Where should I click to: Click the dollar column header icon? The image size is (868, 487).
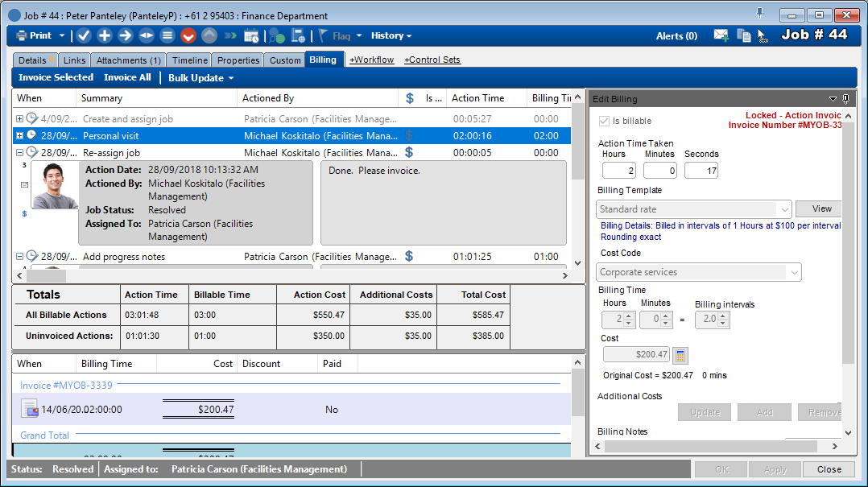click(410, 98)
